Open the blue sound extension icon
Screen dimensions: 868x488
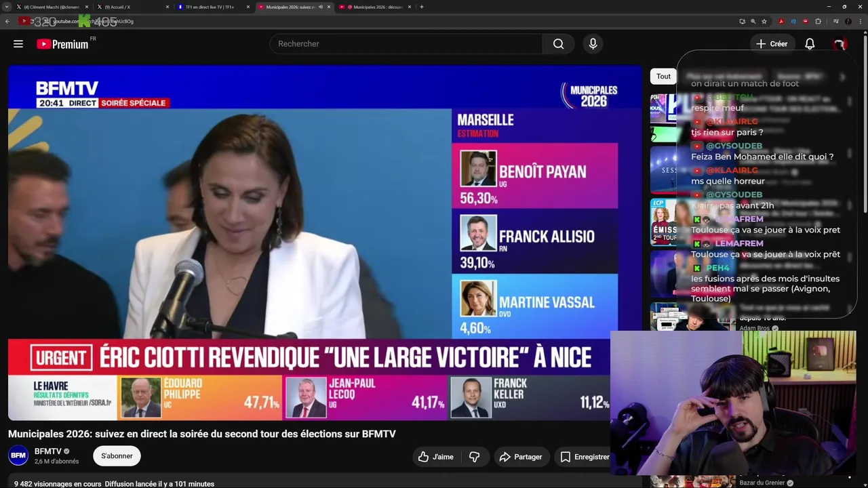click(793, 21)
